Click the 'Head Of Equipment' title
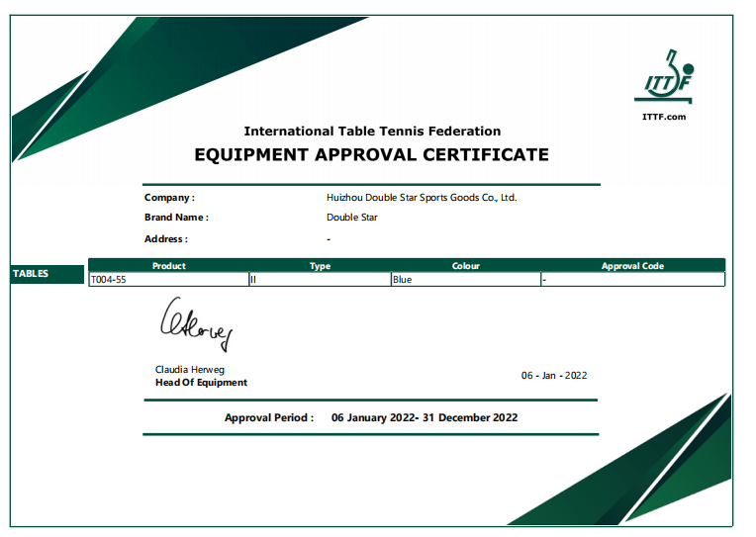This screenshot has width=756, height=537. pyautogui.click(x=201, y=383)
